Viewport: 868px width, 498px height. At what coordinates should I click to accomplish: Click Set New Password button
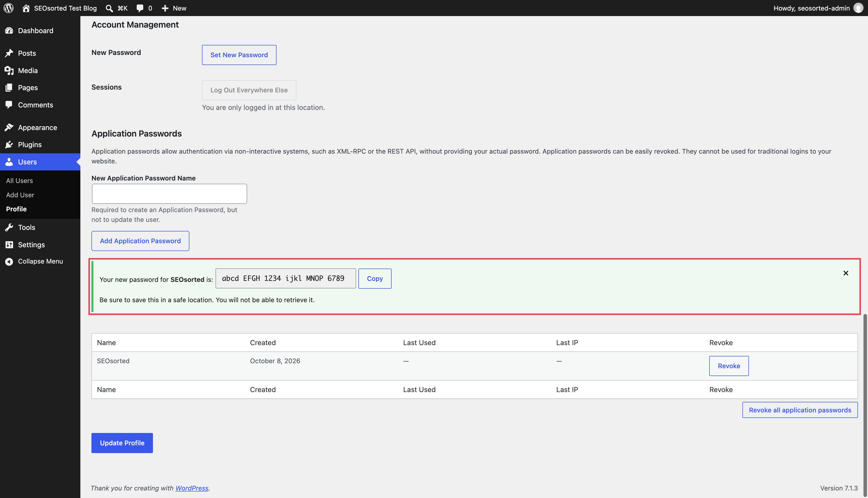(239, 55)
